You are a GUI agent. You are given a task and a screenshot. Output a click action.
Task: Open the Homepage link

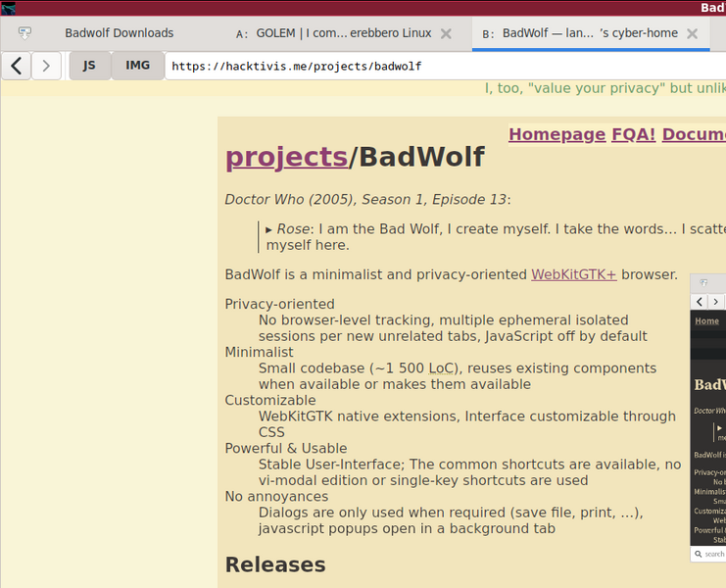(x=557, y=134)
